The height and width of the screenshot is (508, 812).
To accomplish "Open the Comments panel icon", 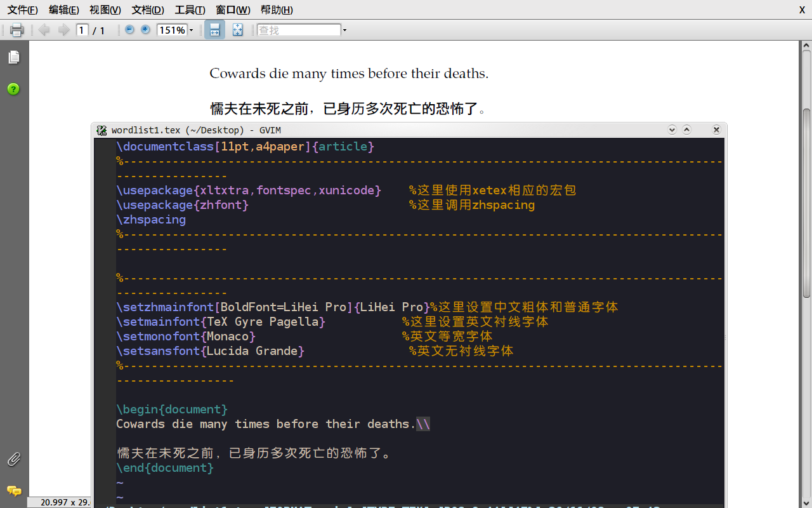I will point(14,491).
